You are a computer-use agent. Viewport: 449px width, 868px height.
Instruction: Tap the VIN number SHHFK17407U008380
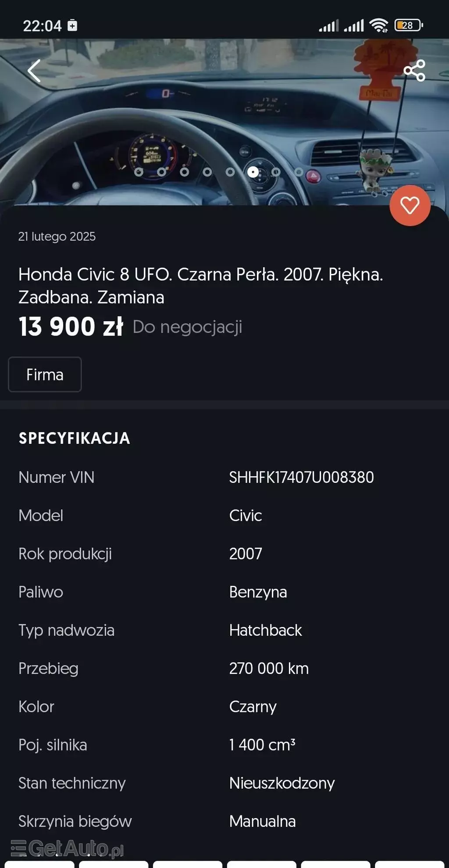coord(301,477)
